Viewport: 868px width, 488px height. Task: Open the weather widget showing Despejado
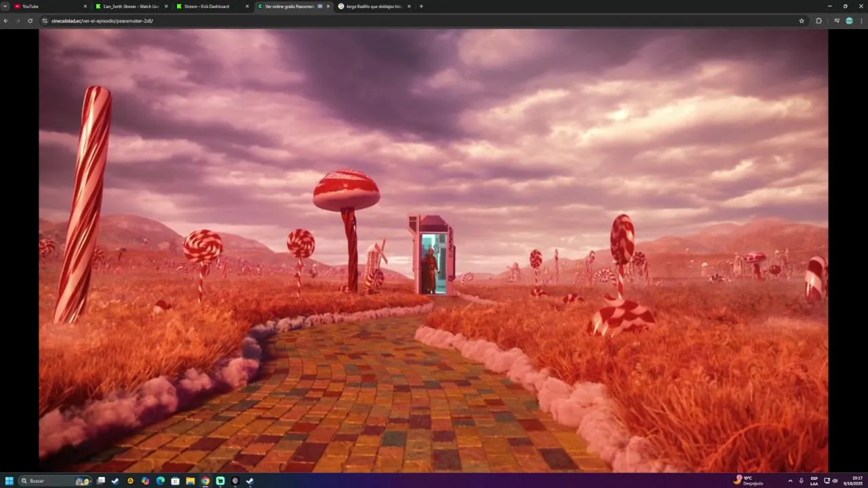(x=749, y=481)
